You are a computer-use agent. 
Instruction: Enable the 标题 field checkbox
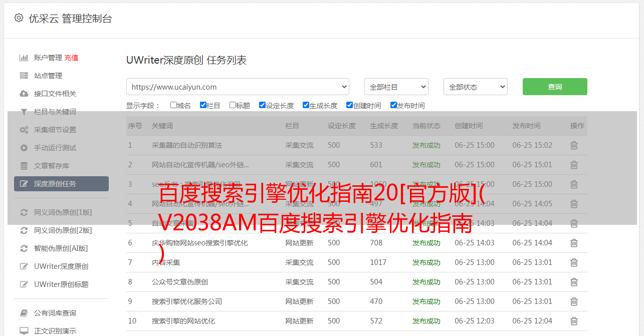(233, 105)
